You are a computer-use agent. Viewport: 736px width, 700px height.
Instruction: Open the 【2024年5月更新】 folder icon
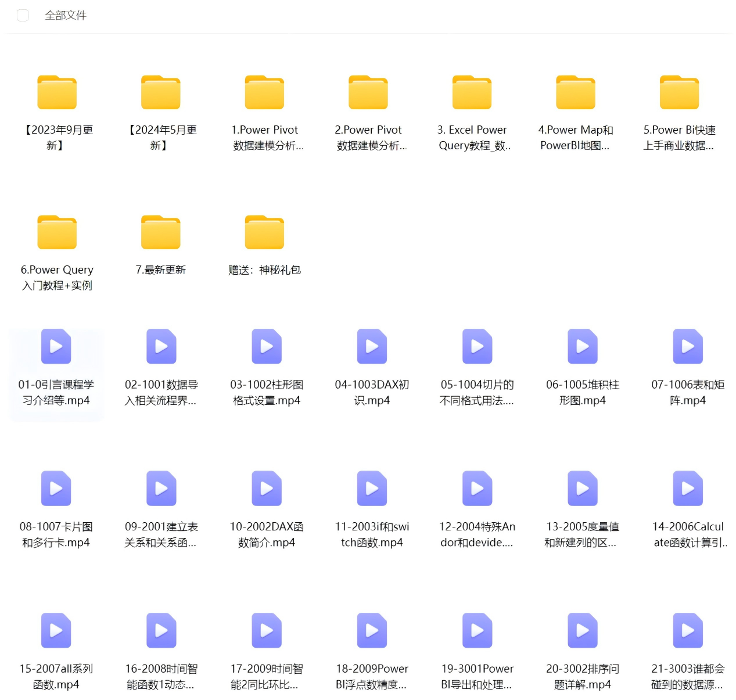pyautogui.click(x=161, y=92)
